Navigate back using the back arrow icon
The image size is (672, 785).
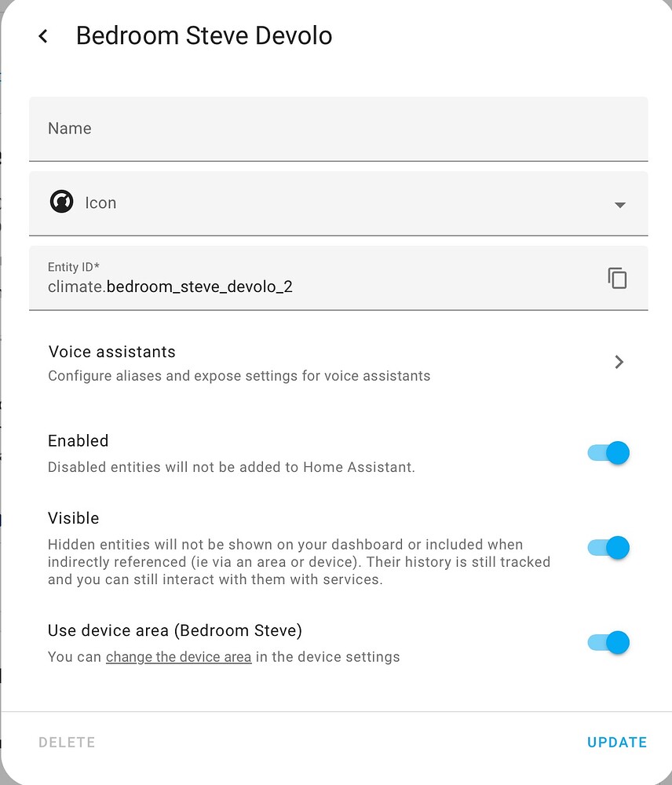[43, 35]
